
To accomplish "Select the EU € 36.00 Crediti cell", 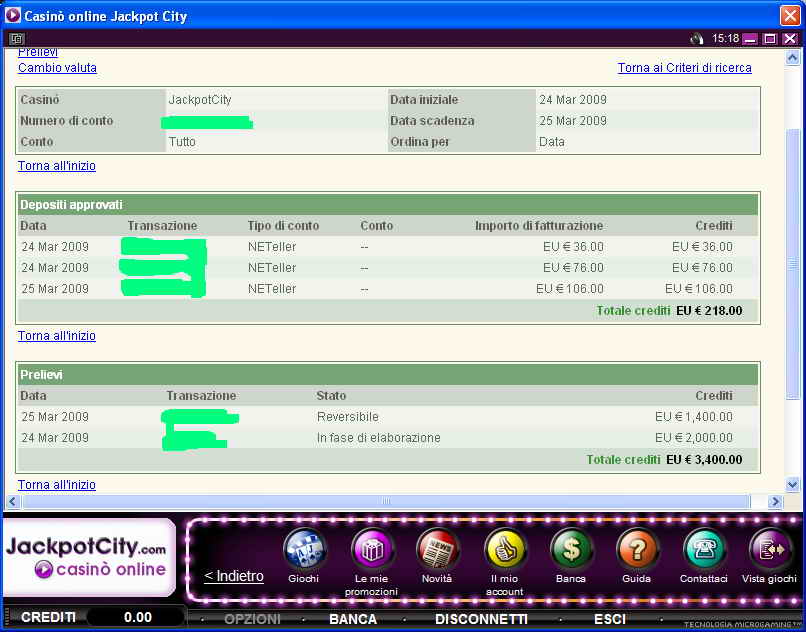I will (702, 247).
